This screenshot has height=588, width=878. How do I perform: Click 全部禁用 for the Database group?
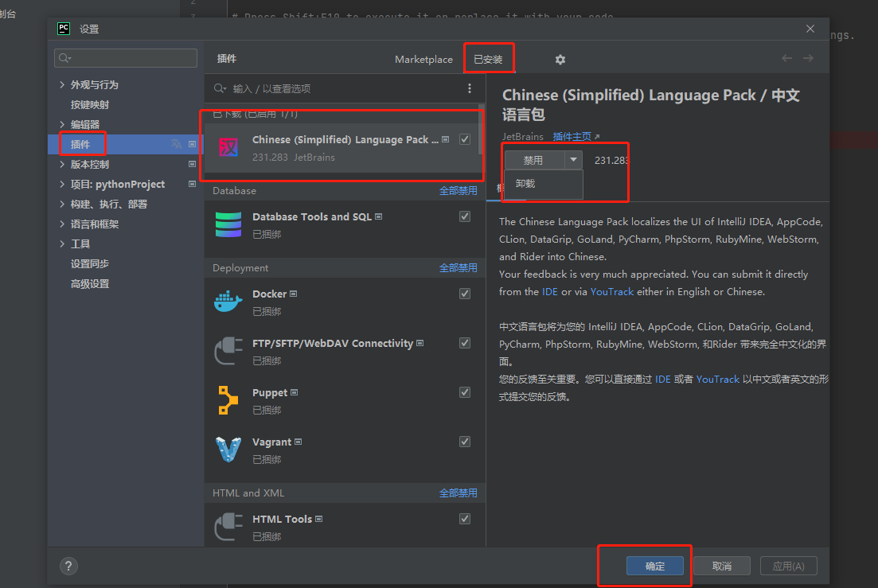click(458, 191)
